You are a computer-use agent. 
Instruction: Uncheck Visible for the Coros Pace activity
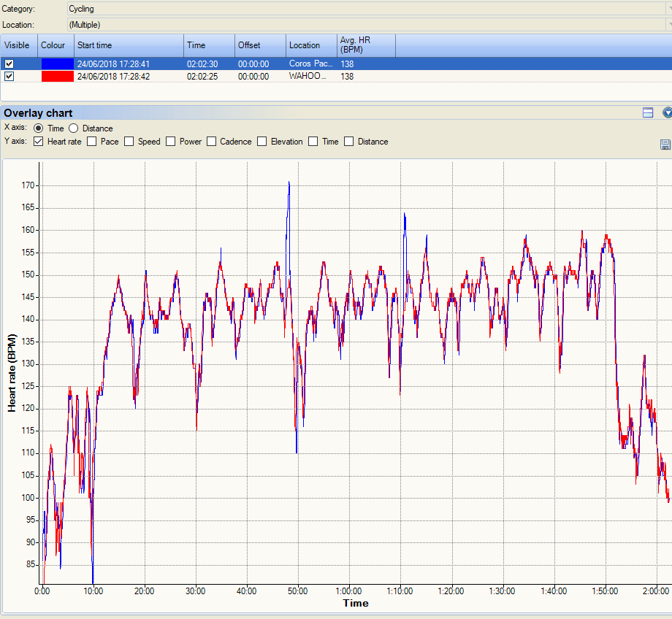9,64
